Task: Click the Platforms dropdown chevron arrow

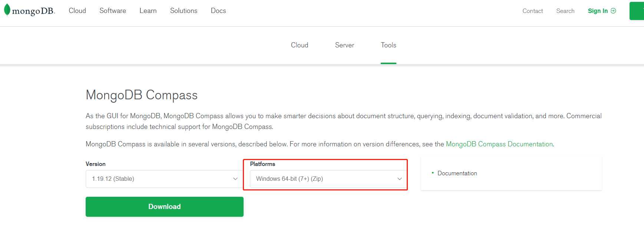Action: 400,179
